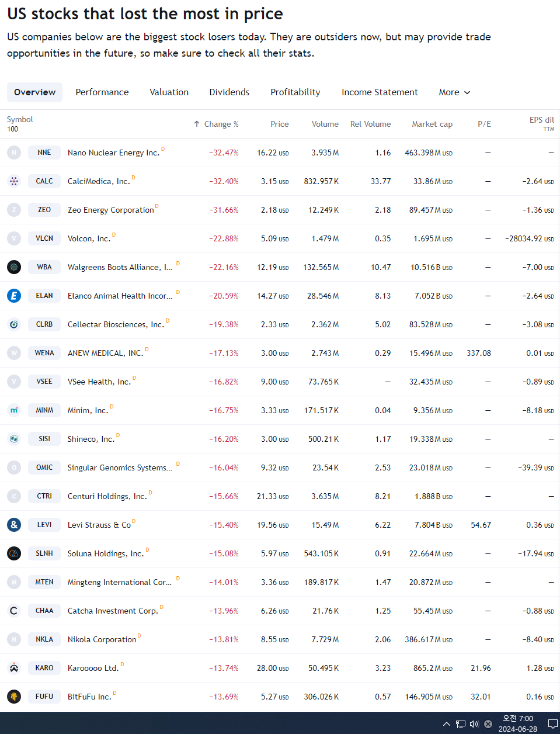The height and width of the screenshot is (734, 560).
Task: Click the Minim logo icon
Action: [14, 410]
